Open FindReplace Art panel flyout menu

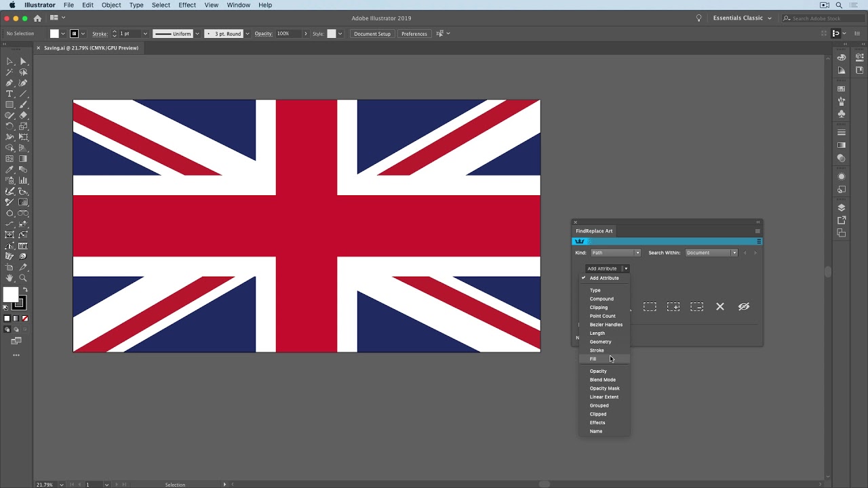757,231
